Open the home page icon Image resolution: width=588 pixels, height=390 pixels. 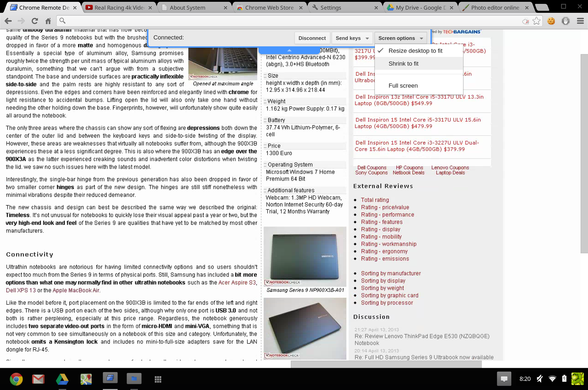(48, 21)
